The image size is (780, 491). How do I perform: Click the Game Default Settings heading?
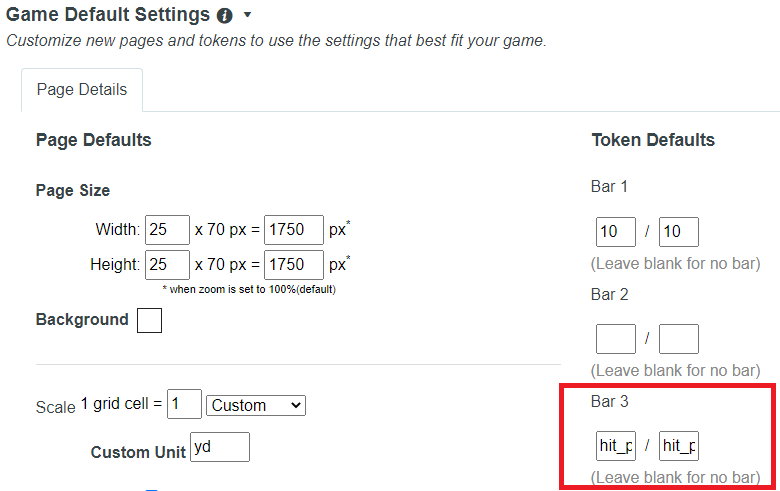[x=108, y=15]
